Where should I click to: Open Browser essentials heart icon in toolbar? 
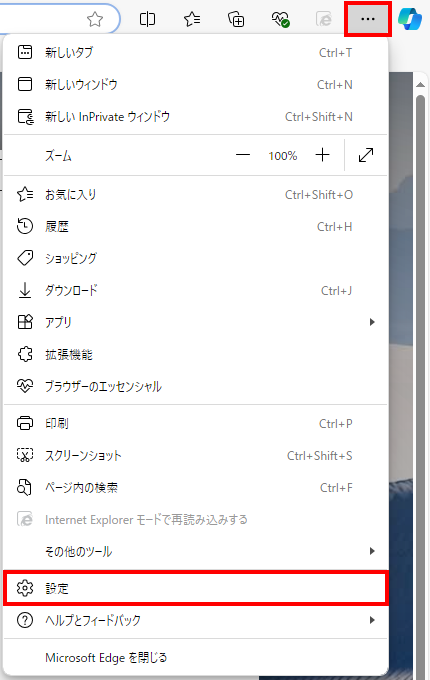[280, 19]
